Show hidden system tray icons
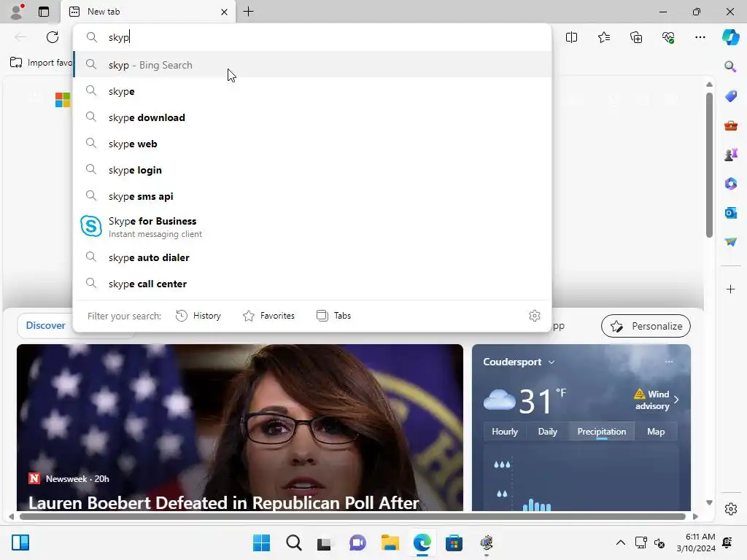 tap(620, 542)
